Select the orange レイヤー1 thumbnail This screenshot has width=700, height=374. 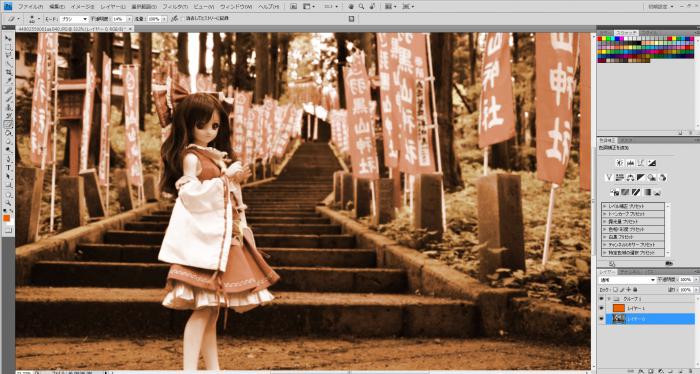click(x=618, y=308)
